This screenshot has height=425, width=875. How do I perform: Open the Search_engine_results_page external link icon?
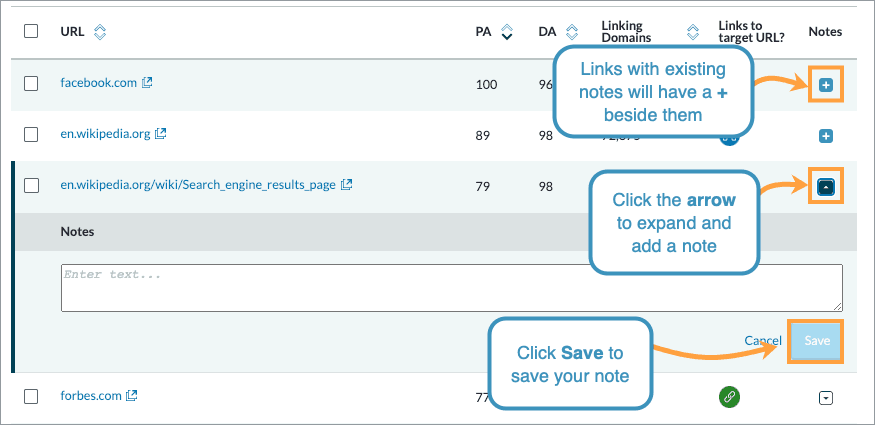(x=347, y=185)
